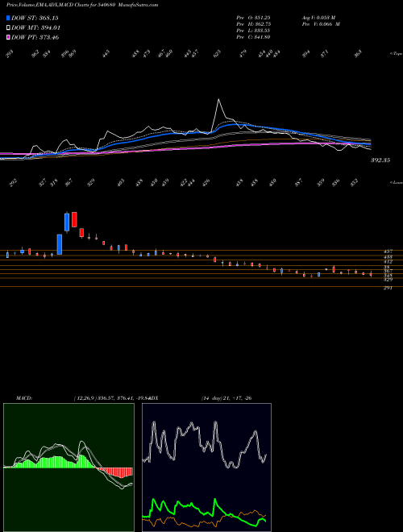403x532 pixels.
Task: Click the Pre O (open) price value
Action: 253,17
